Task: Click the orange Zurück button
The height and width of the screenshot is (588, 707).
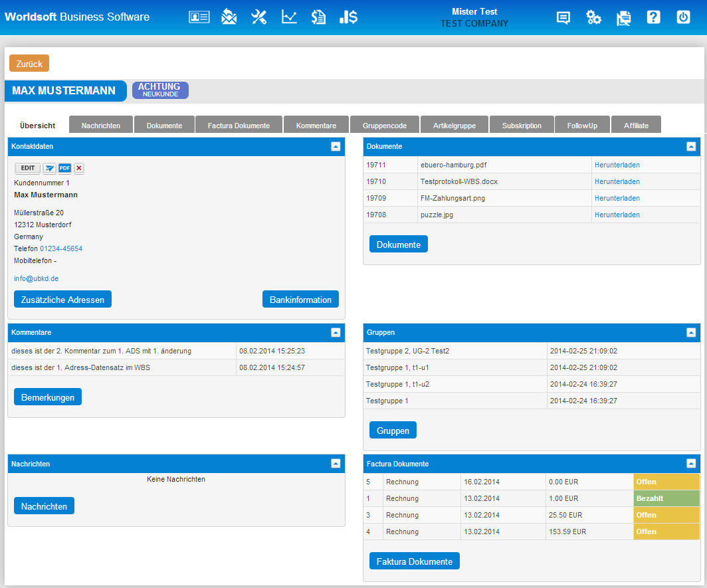Action: 29,64
